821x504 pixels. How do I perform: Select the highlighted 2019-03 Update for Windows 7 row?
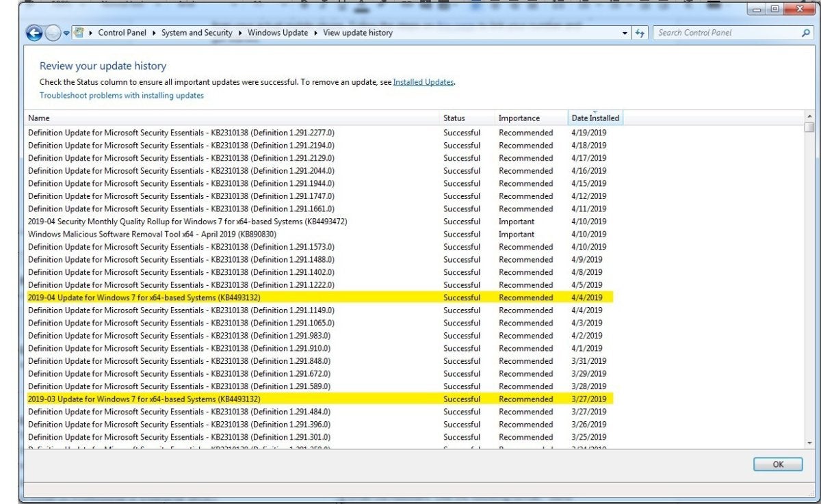(319, 399)
